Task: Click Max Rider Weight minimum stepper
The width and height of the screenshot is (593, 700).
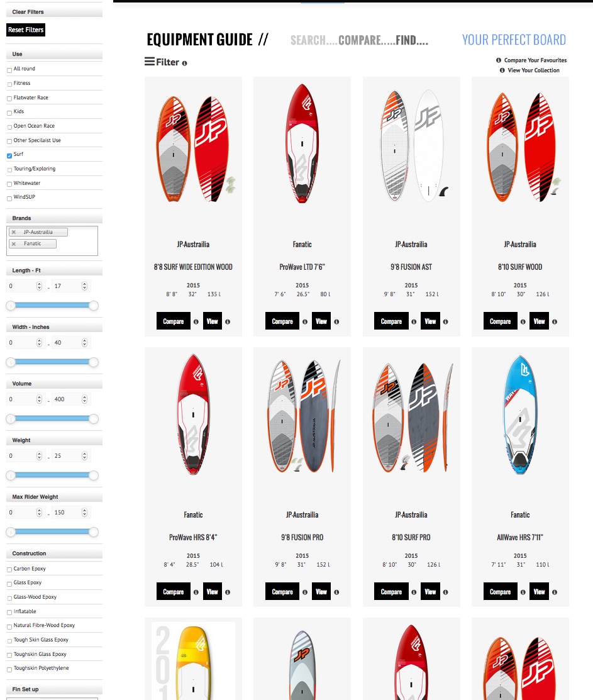Action: (39, 513)
